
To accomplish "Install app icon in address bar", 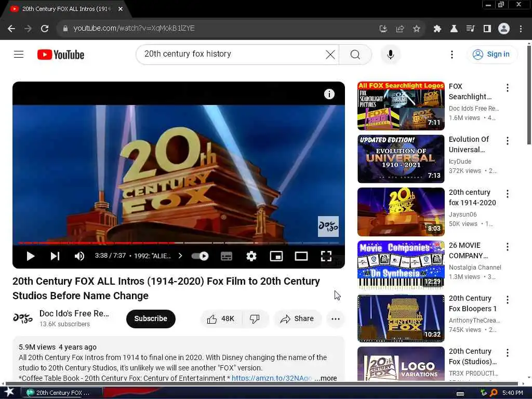I will coord(383,29).
